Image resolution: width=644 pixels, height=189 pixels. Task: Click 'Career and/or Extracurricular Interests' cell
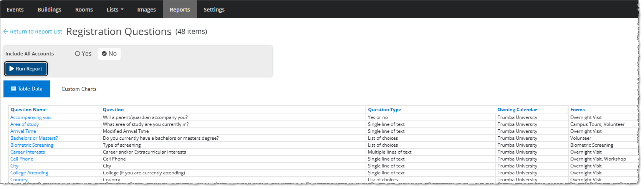coord(144,152)
